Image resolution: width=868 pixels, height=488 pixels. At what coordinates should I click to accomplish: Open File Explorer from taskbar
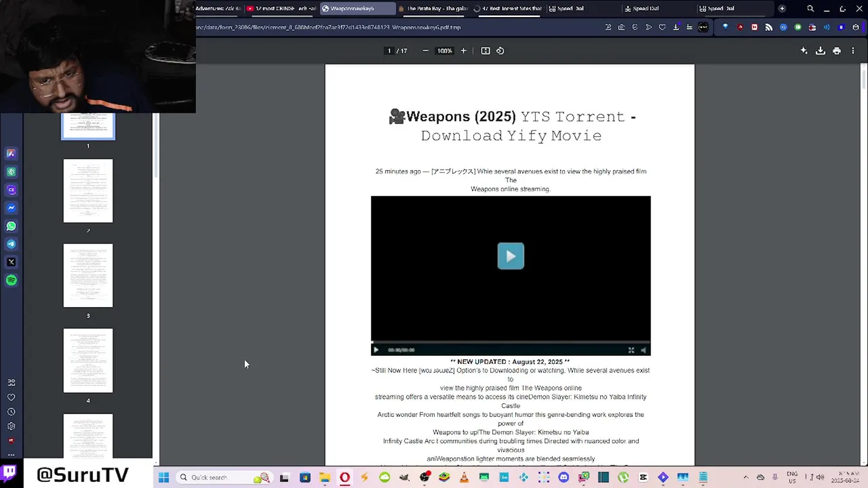(325, 478)
